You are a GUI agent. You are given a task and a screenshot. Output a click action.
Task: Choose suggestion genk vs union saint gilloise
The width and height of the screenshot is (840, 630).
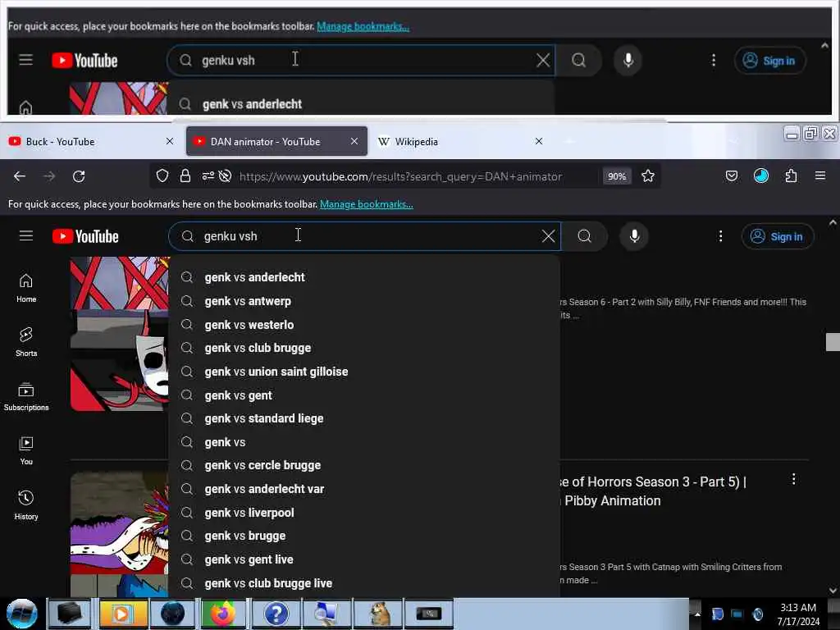[x=364, y=372]
